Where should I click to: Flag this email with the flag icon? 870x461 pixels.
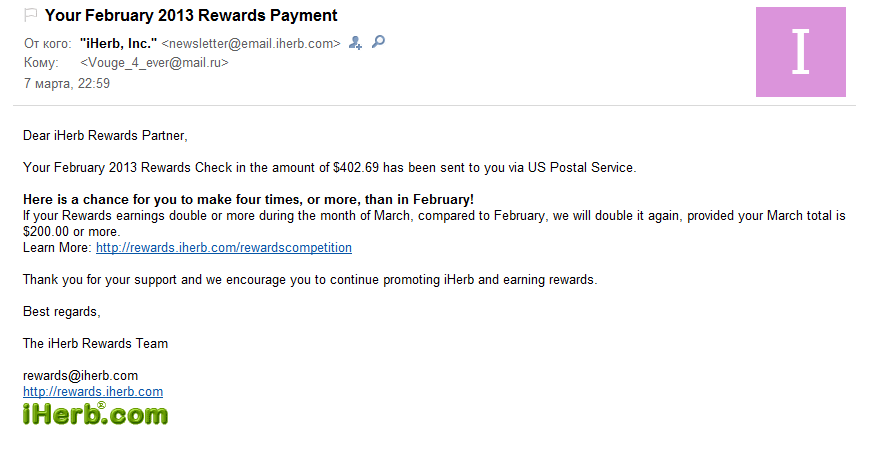pos(30,16)
